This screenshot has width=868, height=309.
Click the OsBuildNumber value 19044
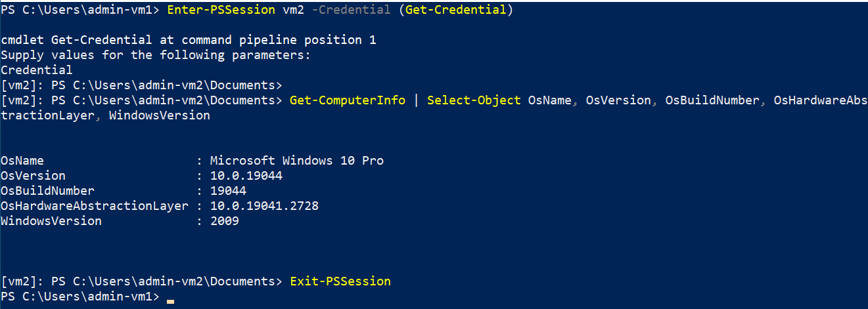[229, 191]
